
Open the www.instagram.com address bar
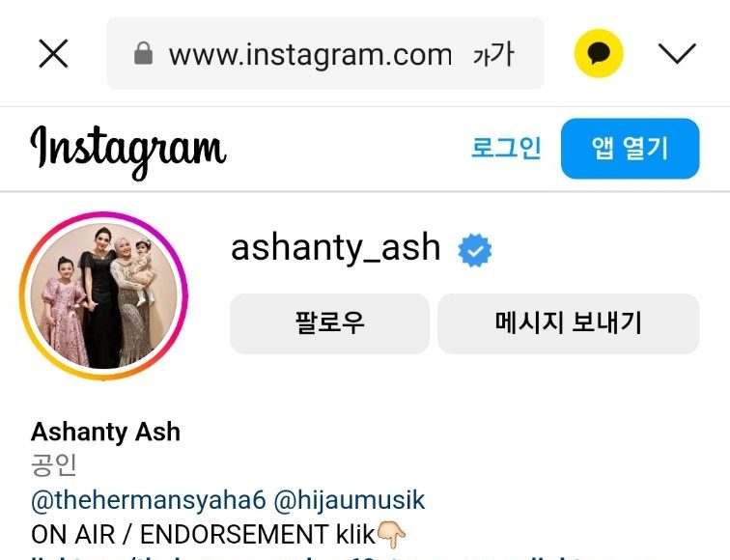[x=325, y=53]
